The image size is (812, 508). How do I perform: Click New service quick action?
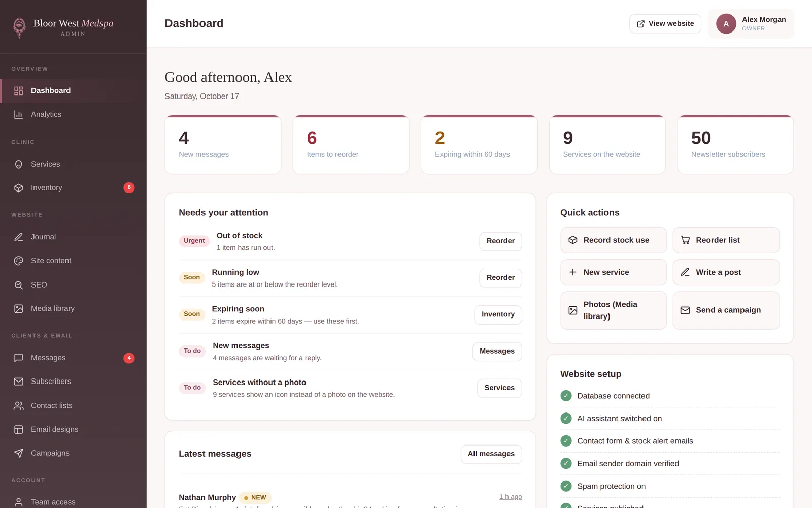(614, 272)
